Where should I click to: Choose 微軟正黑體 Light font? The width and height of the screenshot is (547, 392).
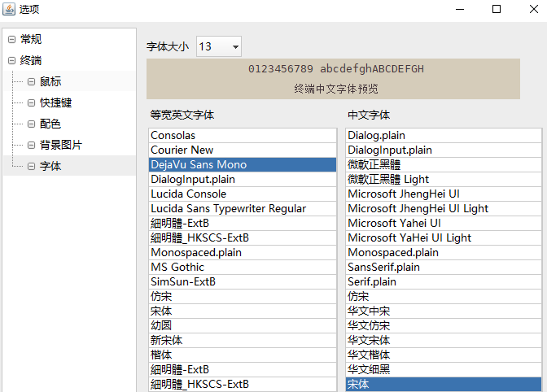[x=444, y=179]
